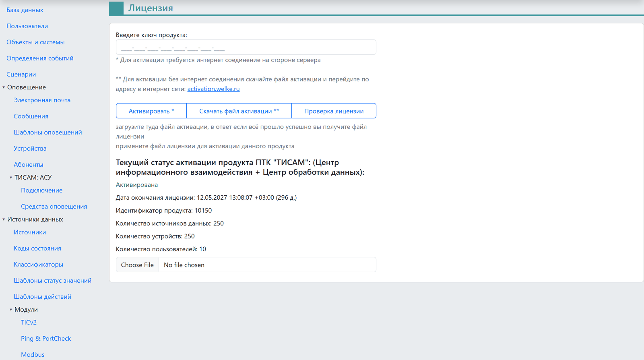Screen dimensions: 644x360
Task: Open Электронная почта settings
Action: [x=42, y=100]
